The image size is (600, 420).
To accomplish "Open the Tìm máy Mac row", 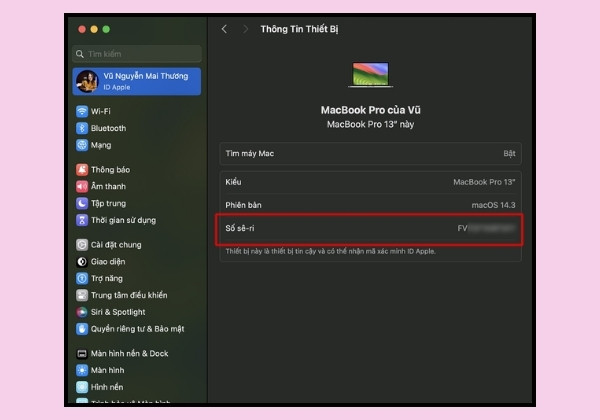I will tap(370, 154).
